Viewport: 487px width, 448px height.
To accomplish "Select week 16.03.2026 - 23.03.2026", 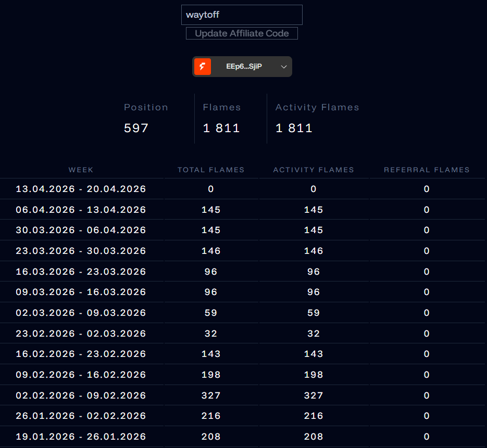I will [81, 272].
